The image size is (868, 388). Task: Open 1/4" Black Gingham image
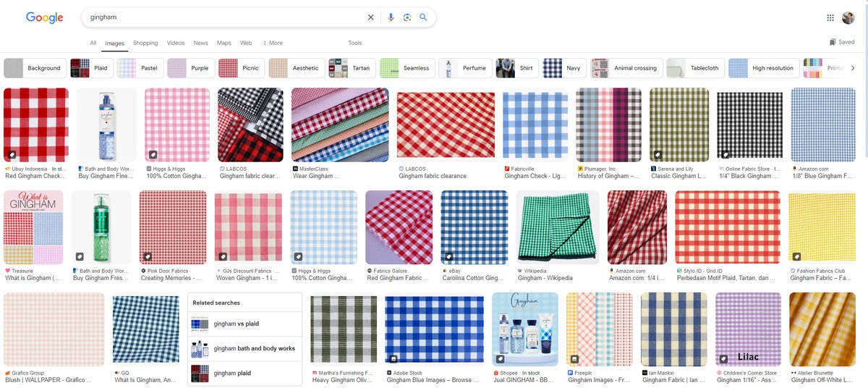tap(749, 125)
